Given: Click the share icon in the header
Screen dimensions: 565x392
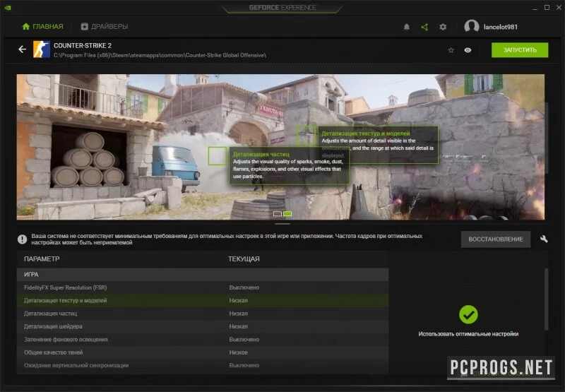Looking at the screenshot, I should click(x=425, y=27).
